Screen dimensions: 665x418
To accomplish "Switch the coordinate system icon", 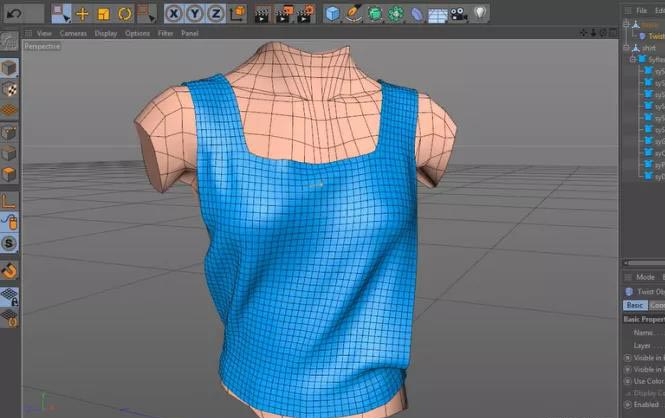I will click(x=238, y=14).
